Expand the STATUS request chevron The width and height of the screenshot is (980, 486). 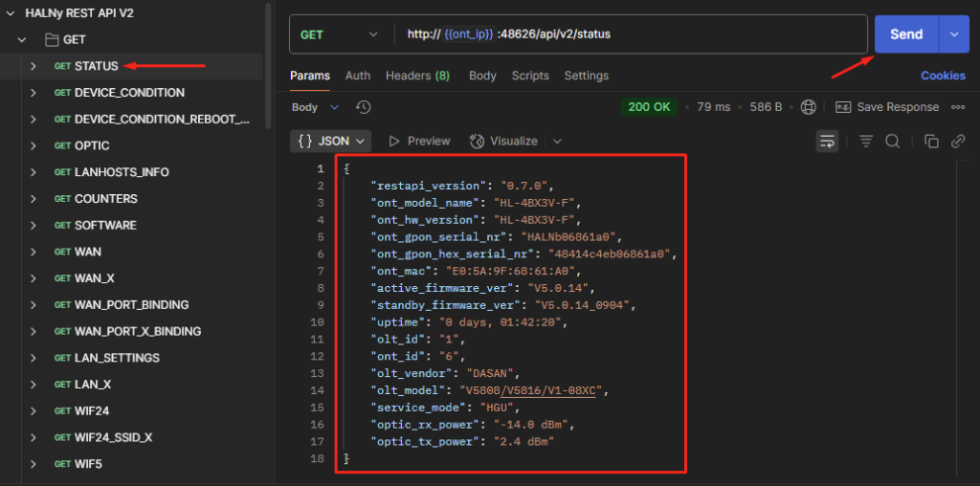[x=33, y=66]
